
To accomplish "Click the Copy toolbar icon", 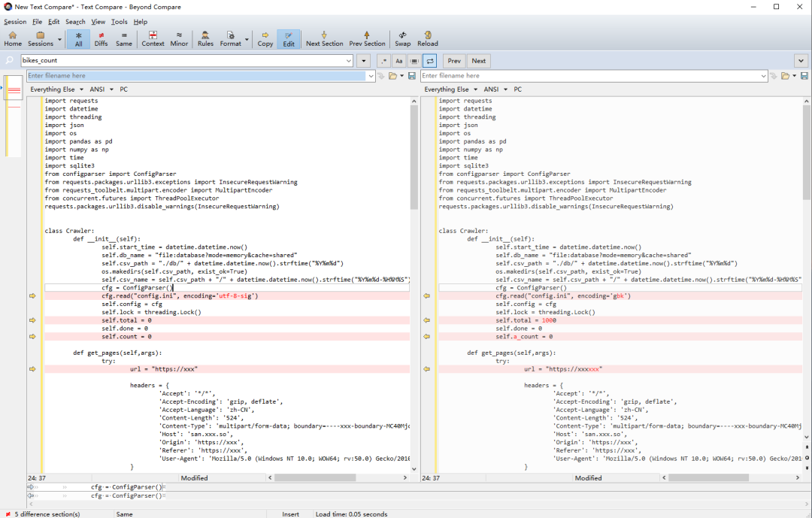I will (265, 39).
